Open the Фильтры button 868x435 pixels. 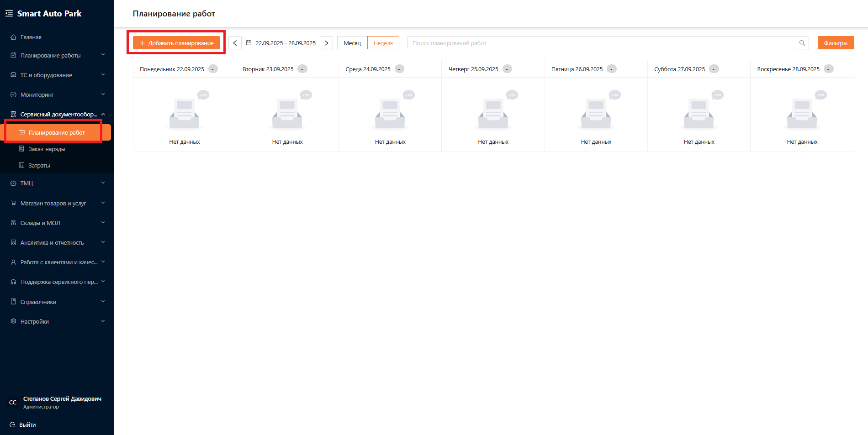[x=836, y=43]
